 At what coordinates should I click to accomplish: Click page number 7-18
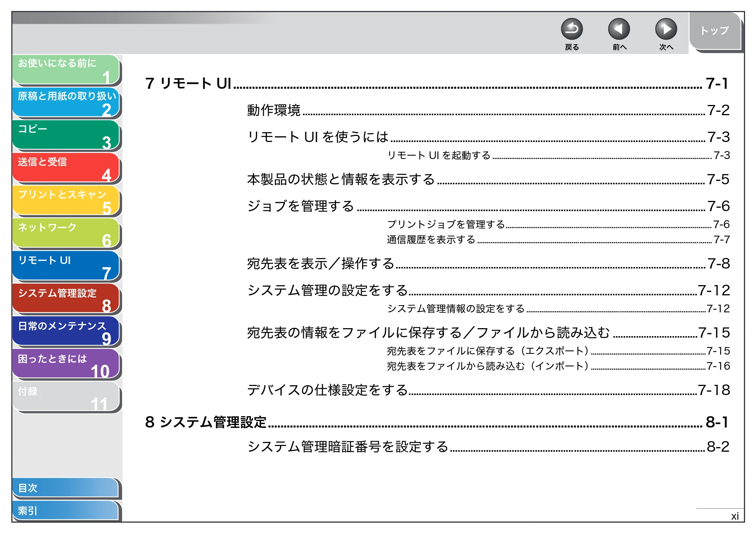point(714,390)
